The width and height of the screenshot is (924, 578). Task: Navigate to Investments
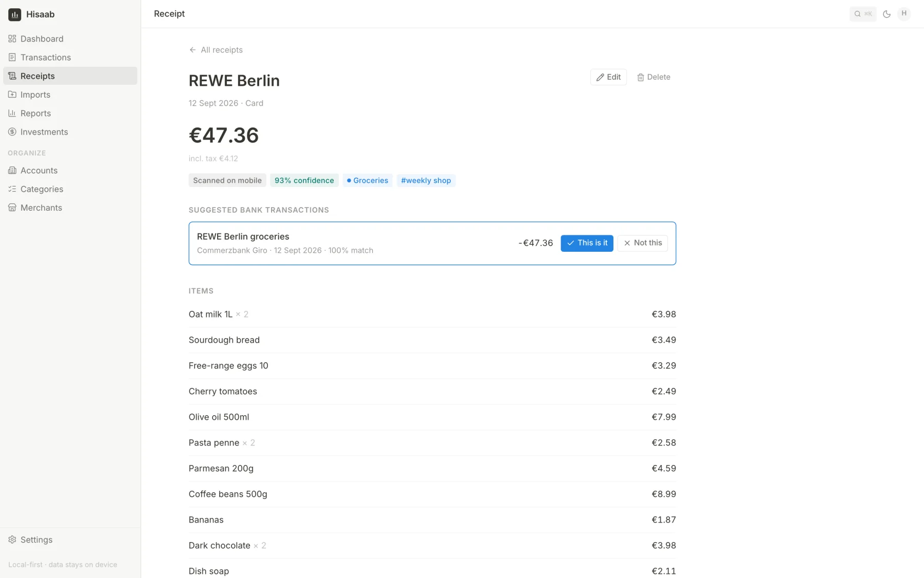pos(70,132)
